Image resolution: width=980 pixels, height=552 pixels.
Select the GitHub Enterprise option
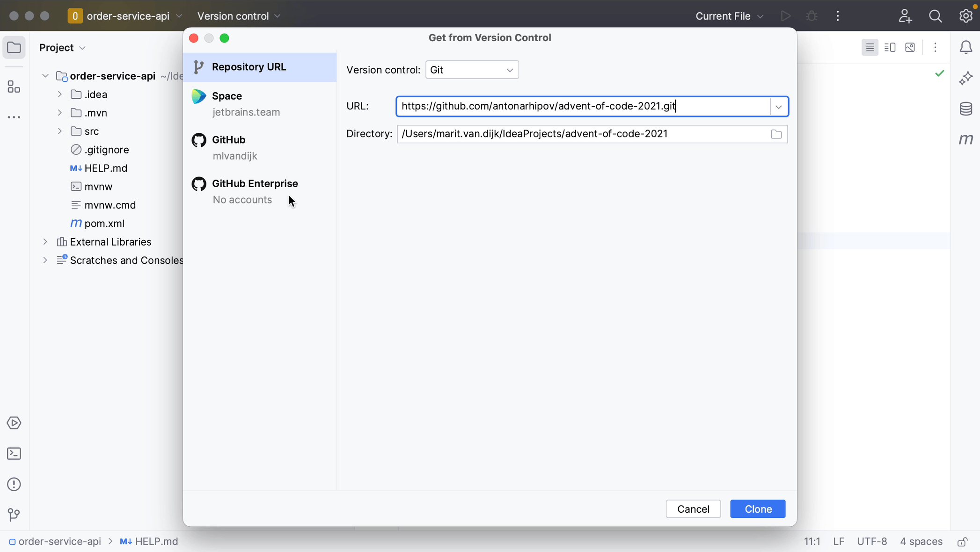point(255,183)
